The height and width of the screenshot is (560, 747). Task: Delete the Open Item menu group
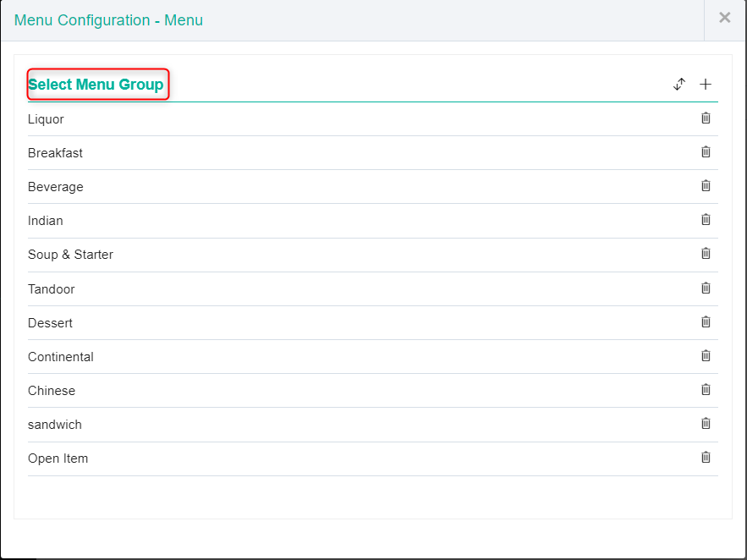click(706, 457)
